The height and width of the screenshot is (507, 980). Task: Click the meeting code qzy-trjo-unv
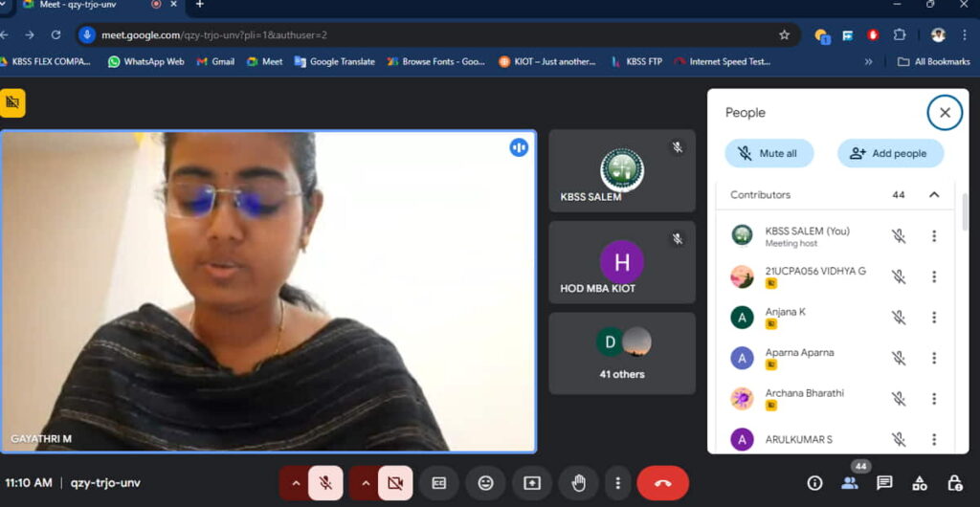105,483
